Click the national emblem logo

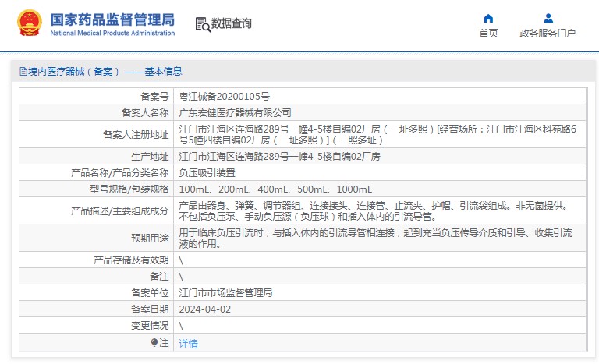(30, 23)
